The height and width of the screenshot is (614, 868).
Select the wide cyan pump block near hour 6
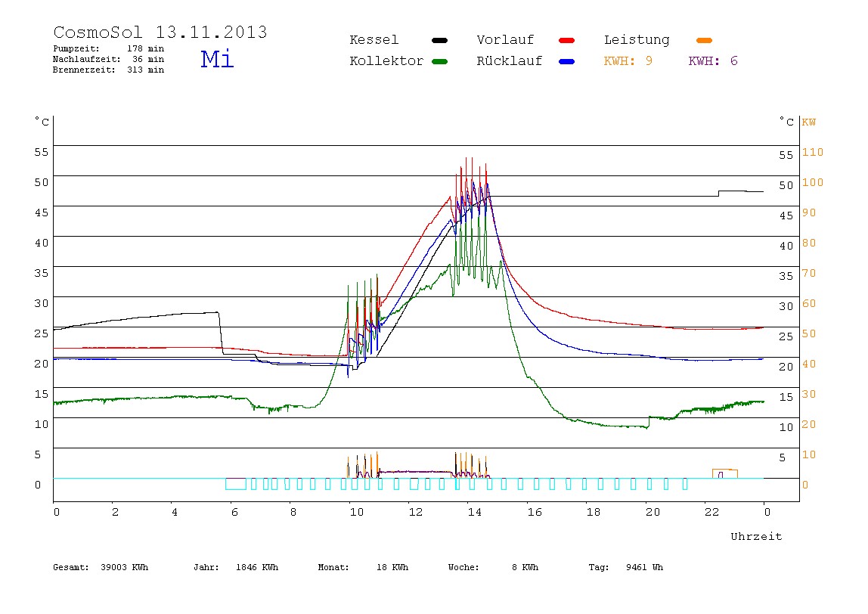[236, 484]
